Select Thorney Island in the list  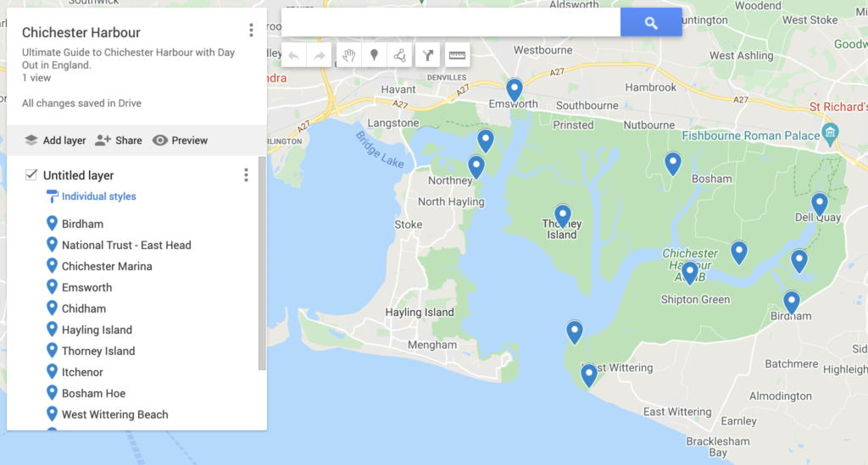click(98, 352)
